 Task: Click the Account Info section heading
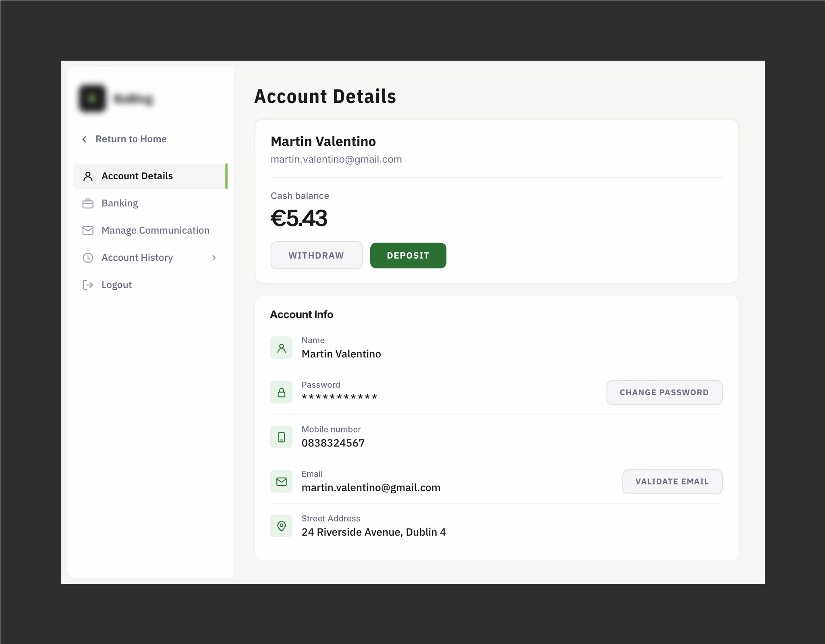[x=302, y=315]
